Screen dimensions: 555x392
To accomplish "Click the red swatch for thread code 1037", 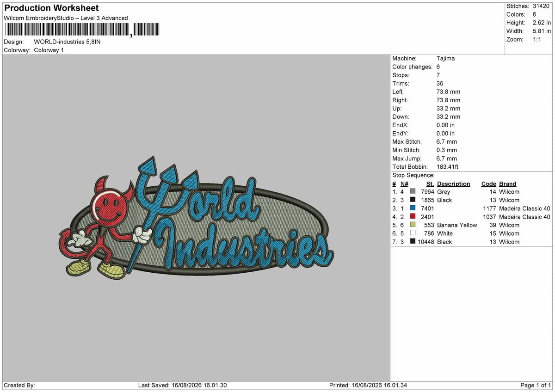I will [x=413, y=216].
